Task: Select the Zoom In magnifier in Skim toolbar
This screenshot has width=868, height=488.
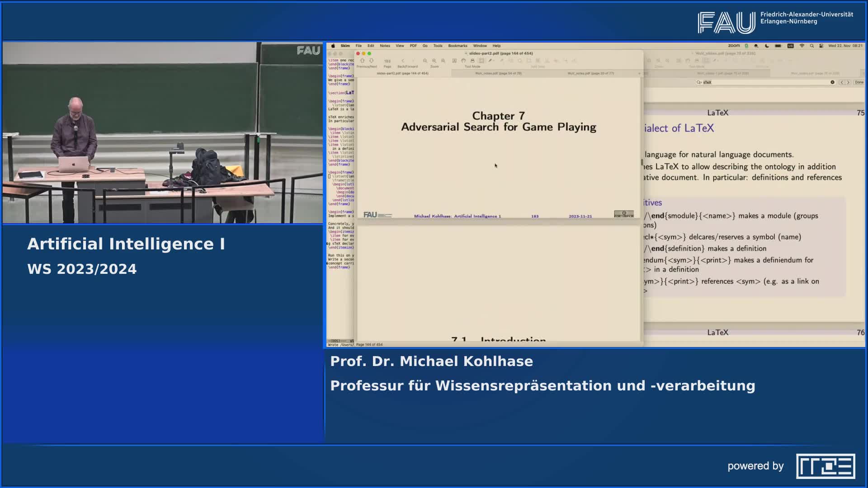Action: coord(434,60)
